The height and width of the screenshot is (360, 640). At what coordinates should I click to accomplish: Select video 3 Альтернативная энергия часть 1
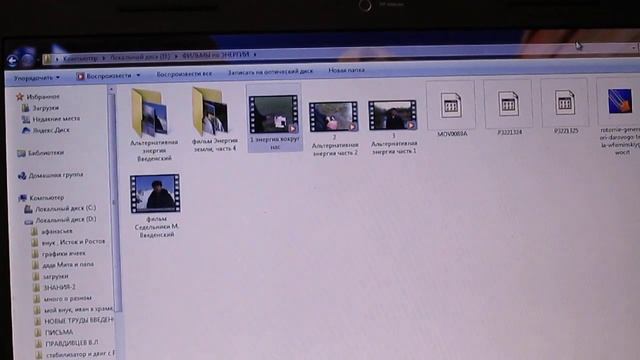click(x=393, y=127)
